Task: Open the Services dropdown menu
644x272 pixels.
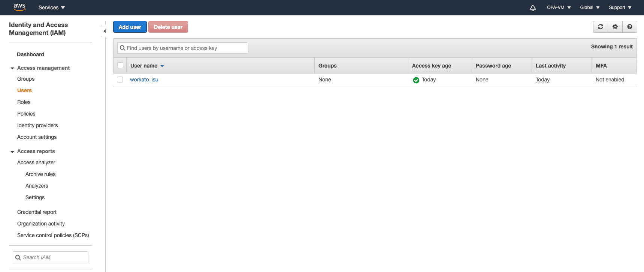Action: coord(51,8)
